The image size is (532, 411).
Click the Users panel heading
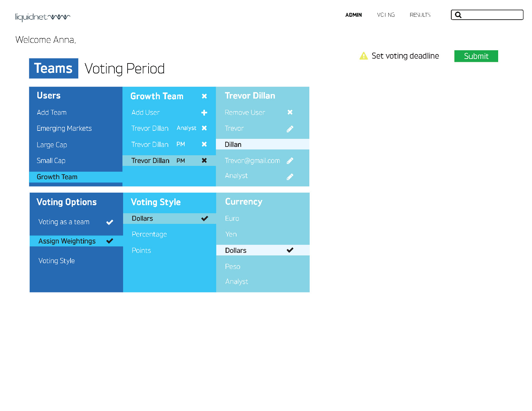click(x=49, y=95)
